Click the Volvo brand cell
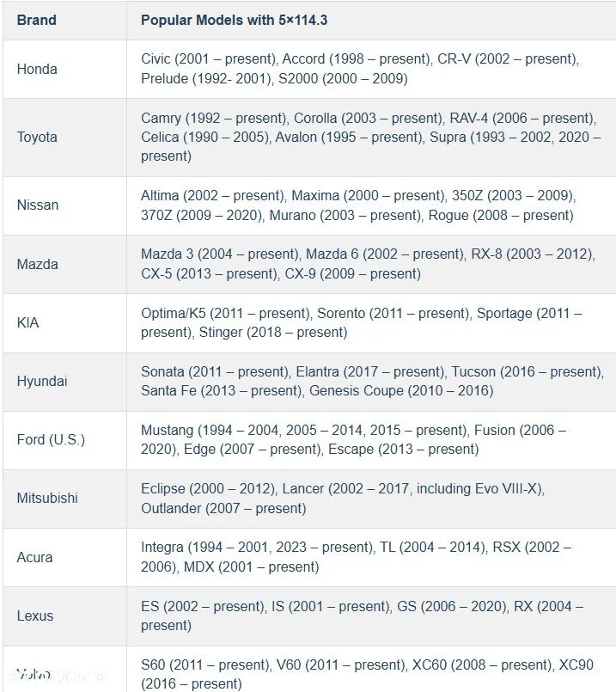The width and height of the screenshot is (616, 692). (x=34, y=674)
